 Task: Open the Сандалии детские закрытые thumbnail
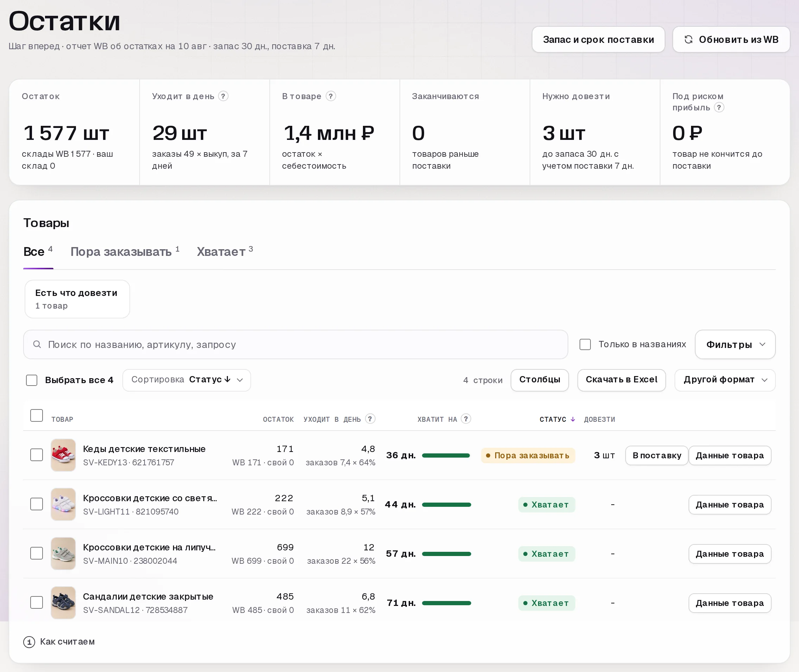[x=63, y=602]
